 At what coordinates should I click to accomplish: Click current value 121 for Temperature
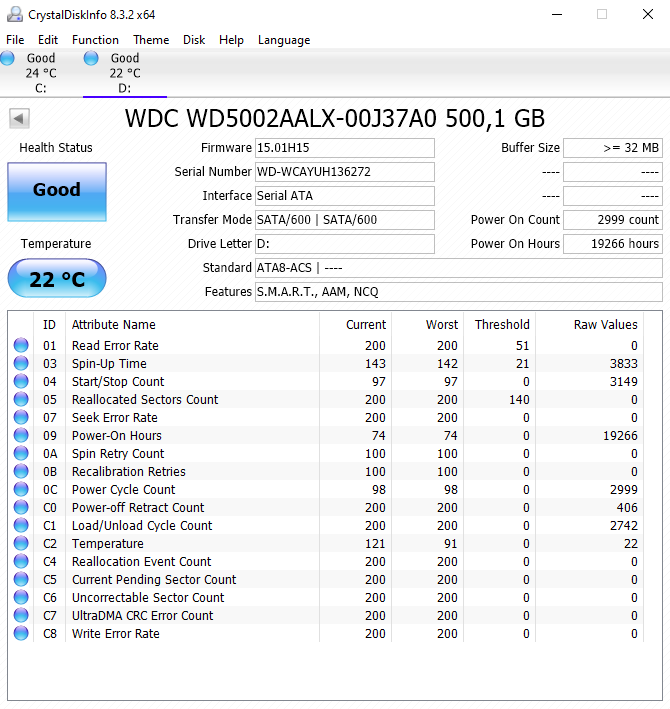(x=375, y=544)
